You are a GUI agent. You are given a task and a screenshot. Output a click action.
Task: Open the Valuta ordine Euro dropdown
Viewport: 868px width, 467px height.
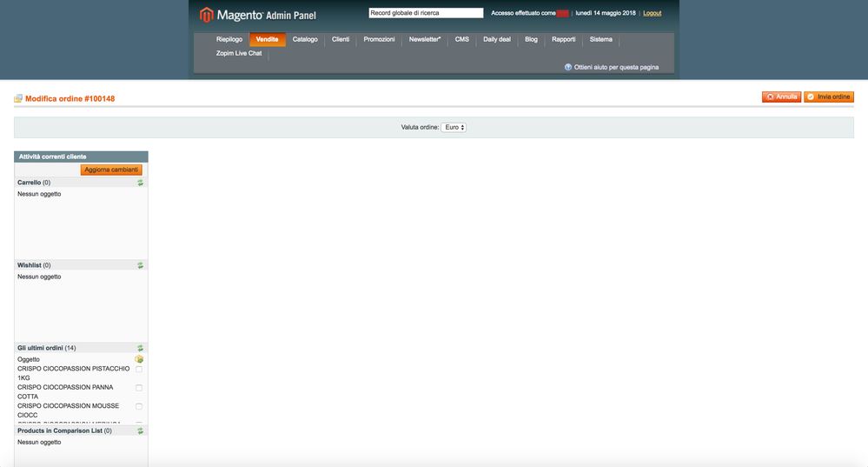454,128
